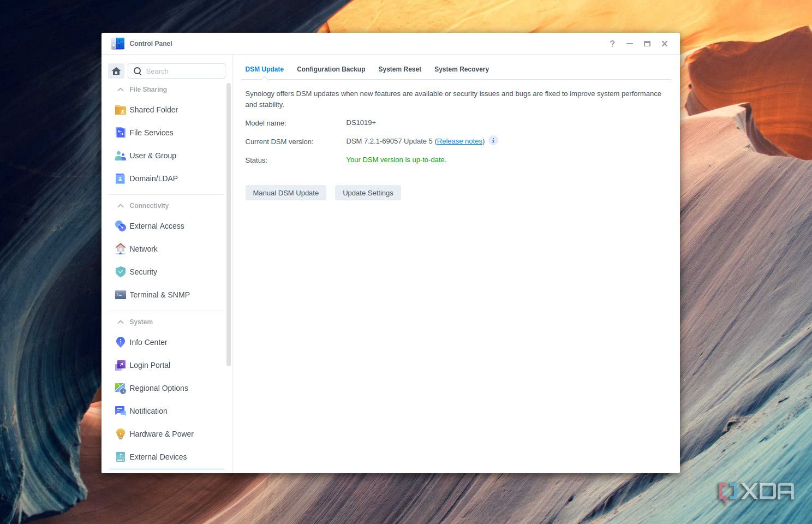Click the search magnifier icon
812x524 pixels.
tap(138, 71)
